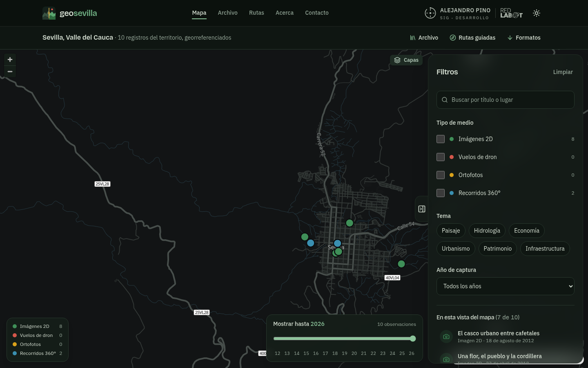Screen dimensions: 588x368
Task: Click the blue 360° marker near Sevilla label
Action: pyautogui.click(x=337, y=244)
